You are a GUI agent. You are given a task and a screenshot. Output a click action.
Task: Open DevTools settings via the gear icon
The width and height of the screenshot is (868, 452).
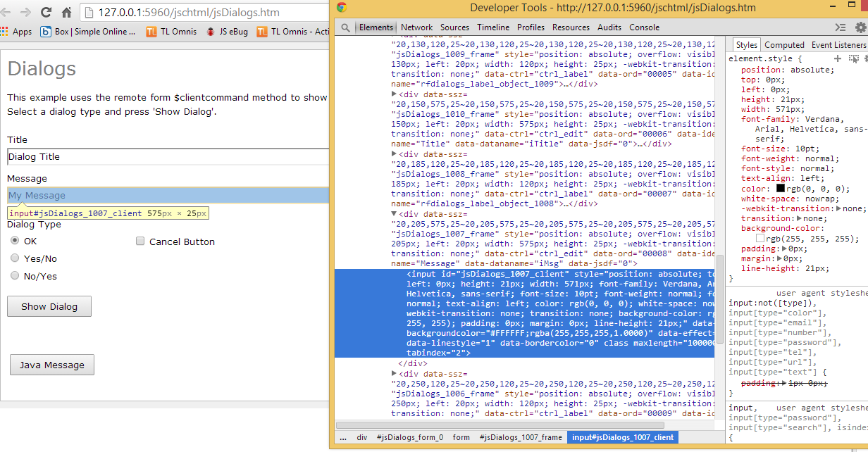(861, 27)
